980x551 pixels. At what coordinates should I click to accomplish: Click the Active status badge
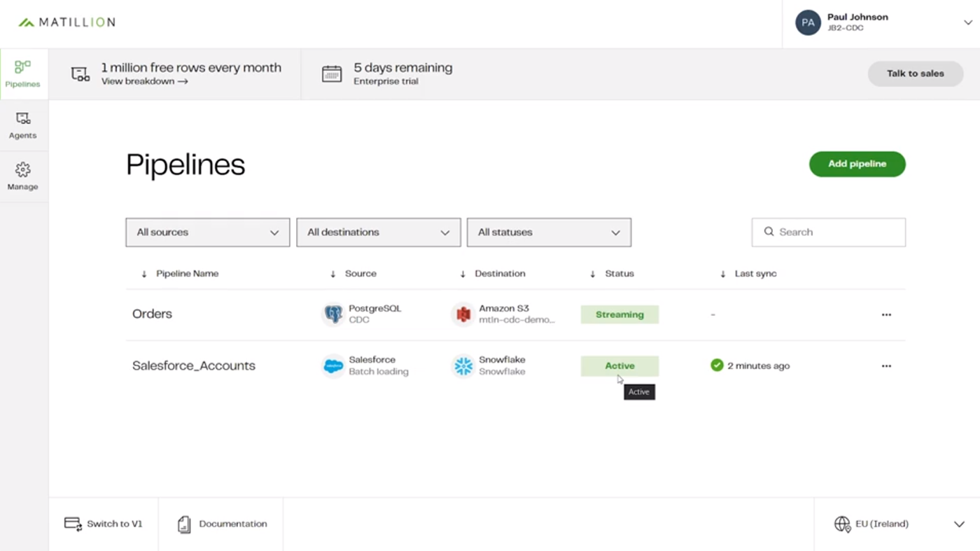coord(619,365)
